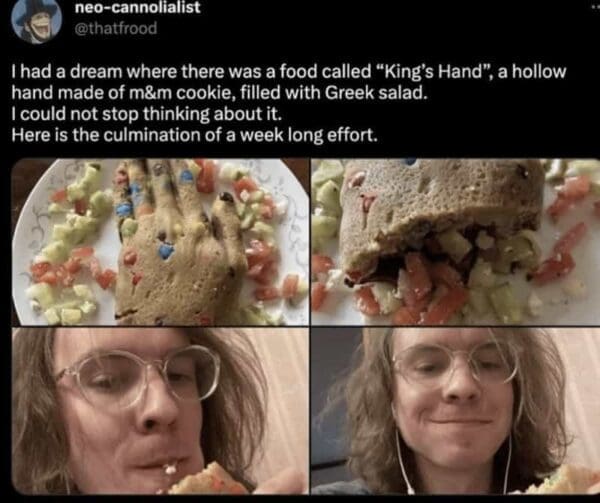The height and width of the screenshot is (503, 600).
Task: Click the wizard hat in the avatar
Action: tap(33, 11)
